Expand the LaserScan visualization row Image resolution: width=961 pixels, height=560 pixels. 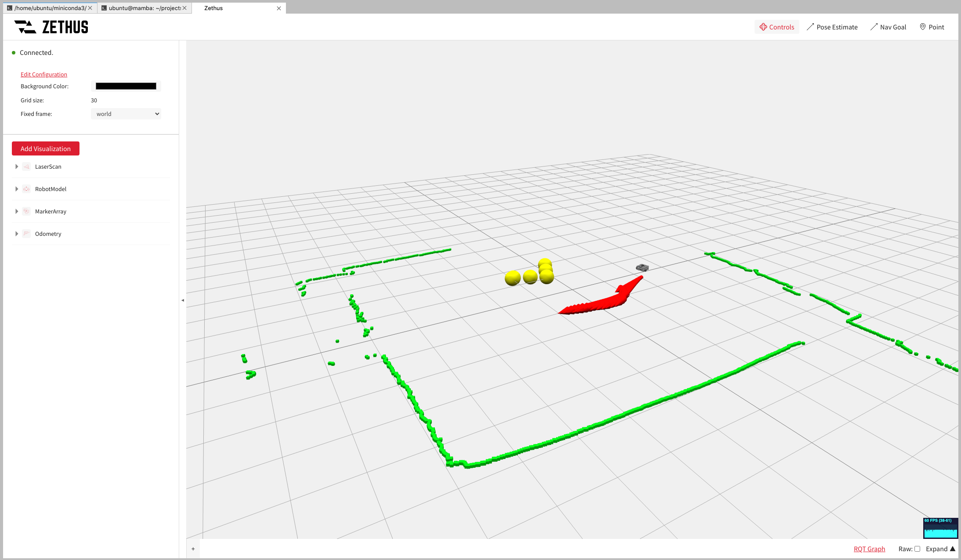[17, 166]
